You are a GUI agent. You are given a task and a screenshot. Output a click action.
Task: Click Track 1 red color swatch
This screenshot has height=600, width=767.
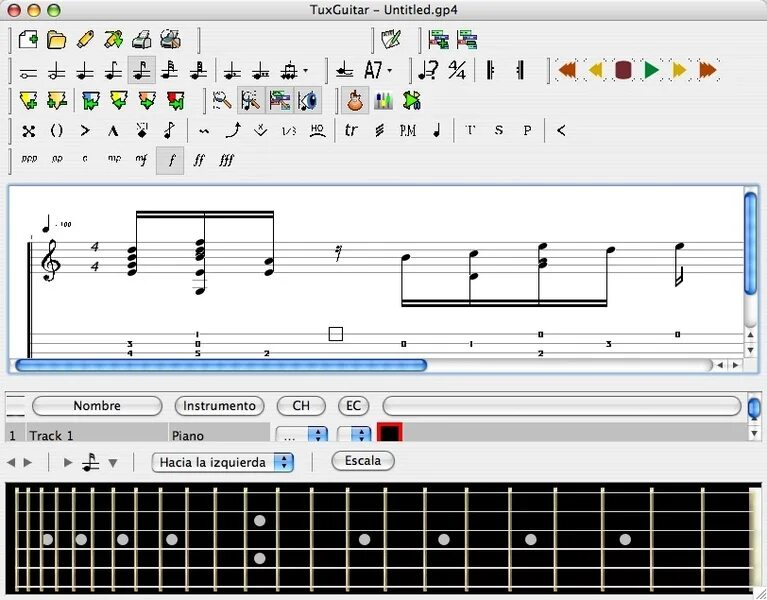pos(390,433)
